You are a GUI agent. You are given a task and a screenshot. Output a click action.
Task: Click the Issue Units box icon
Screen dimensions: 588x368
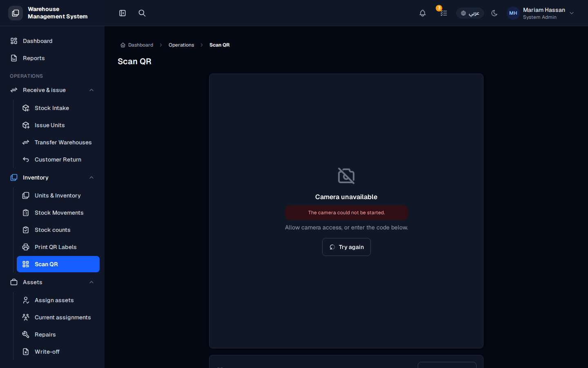coord(26,125)
